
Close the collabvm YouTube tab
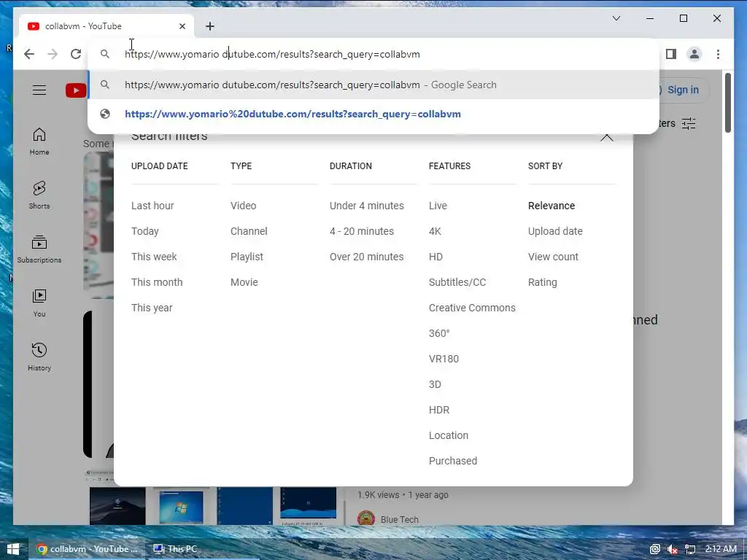[x=182, y=26]
